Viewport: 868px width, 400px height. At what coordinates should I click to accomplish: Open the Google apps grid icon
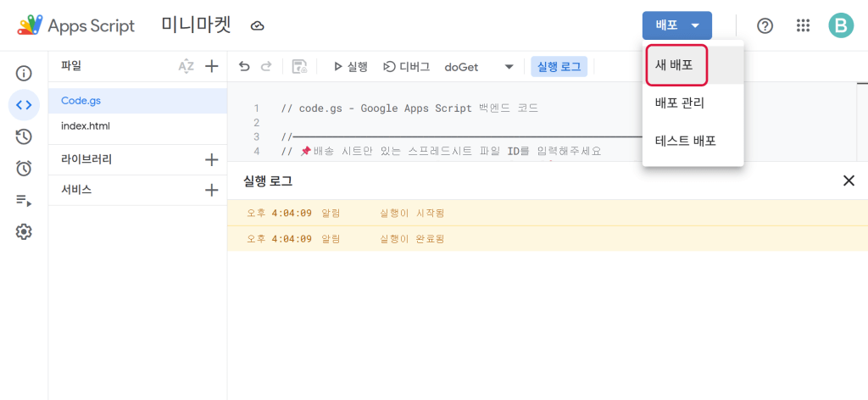pyautogui.click(x=803, y=25)
